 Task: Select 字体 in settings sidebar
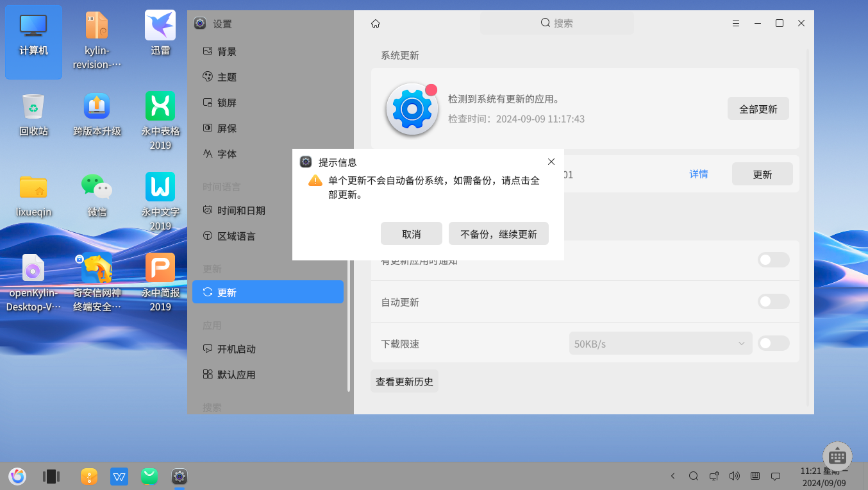268,154
